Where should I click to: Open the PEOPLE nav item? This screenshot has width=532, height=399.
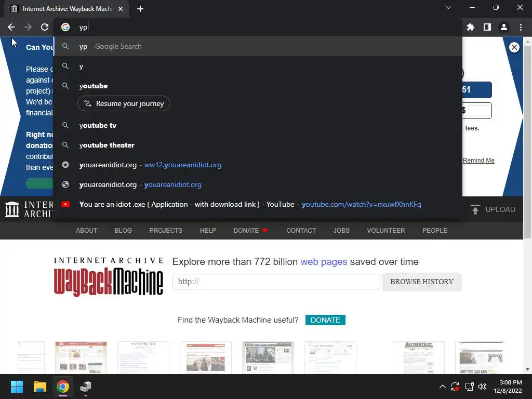point(435,230)
